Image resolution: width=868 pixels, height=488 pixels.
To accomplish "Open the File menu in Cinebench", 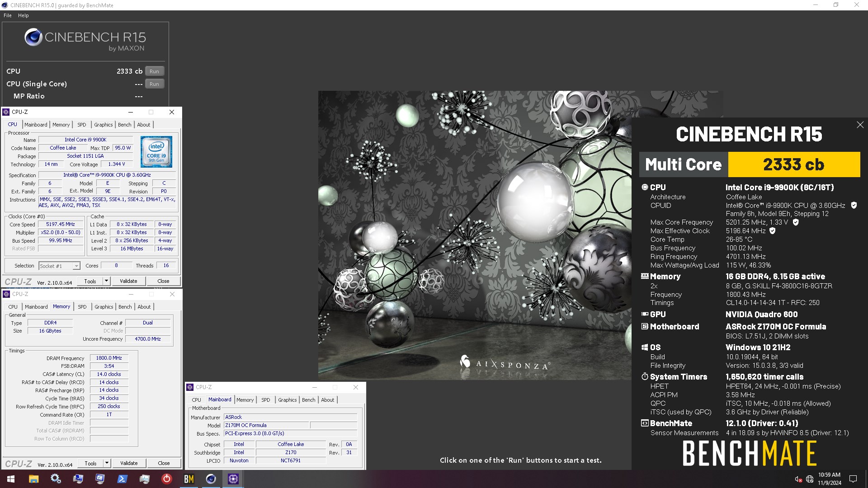I will coord(8,15).
